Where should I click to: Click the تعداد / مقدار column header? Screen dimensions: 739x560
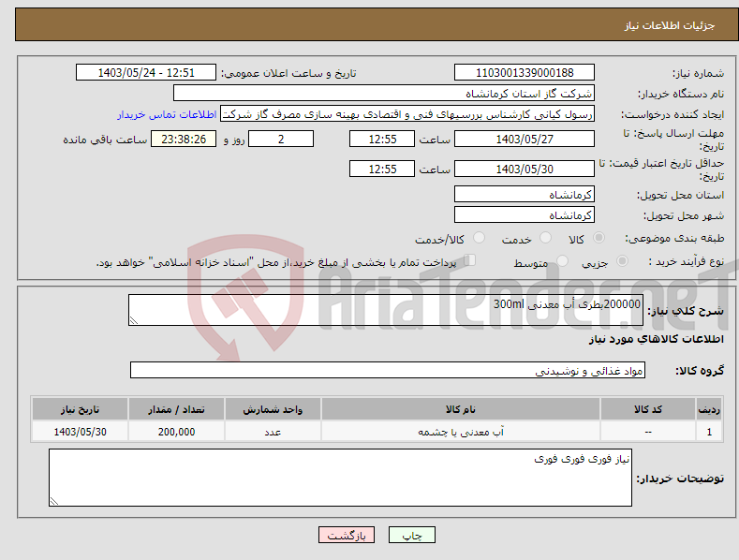tap(176, 409)
